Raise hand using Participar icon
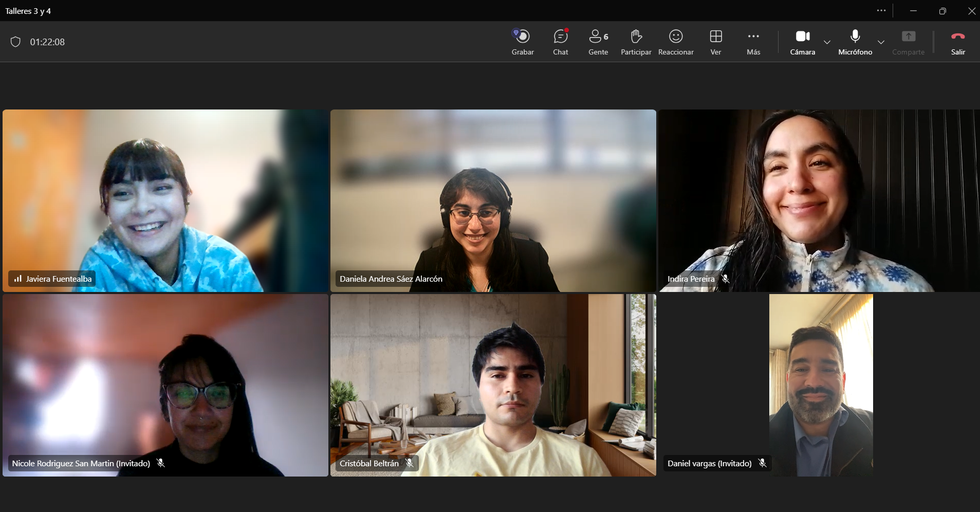The image size is (980, 512). coord(636,42)
